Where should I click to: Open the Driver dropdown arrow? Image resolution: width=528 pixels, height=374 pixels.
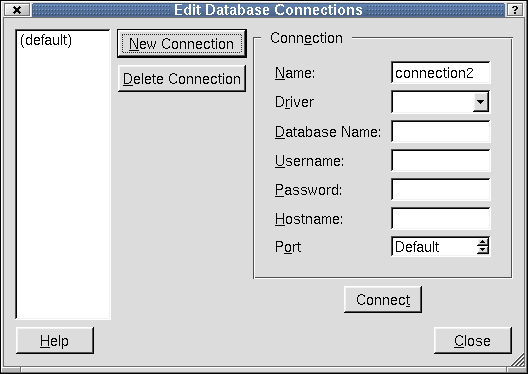coord(481,102)
